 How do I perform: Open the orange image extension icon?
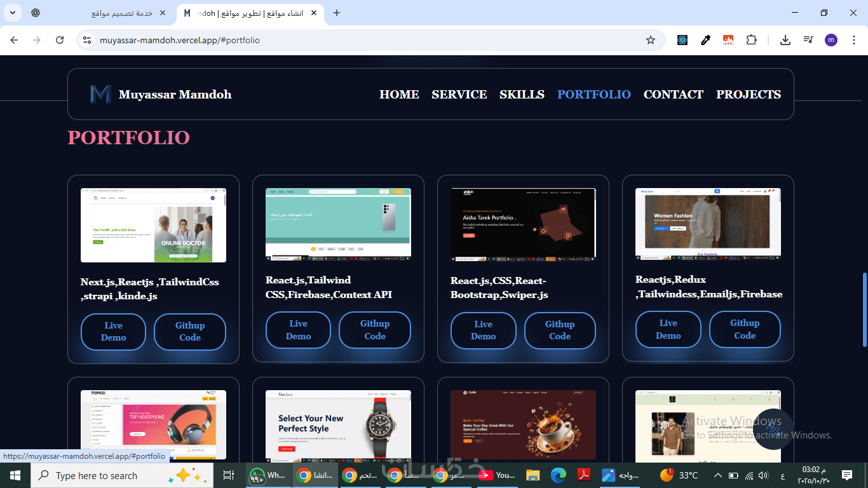(728, 40)
